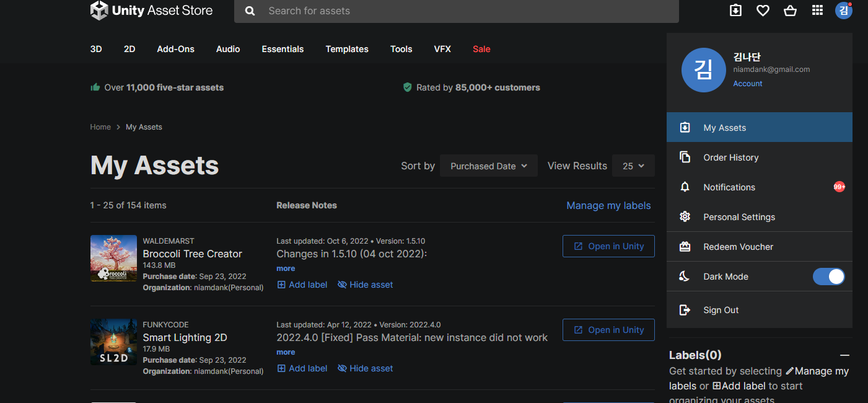The image size is (868, 403).
Task: Click the large profile avatar circle
Action: (704, 70)
